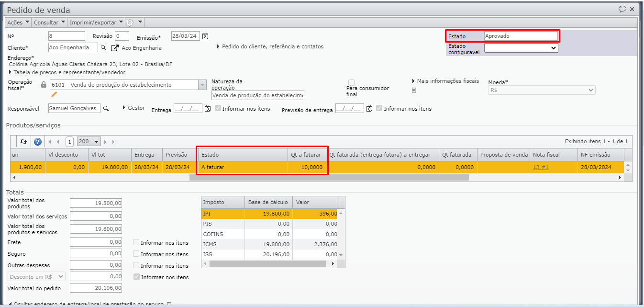Sort by Base de cálculo column header
This screenshot has height=307, width=644.
268,202
